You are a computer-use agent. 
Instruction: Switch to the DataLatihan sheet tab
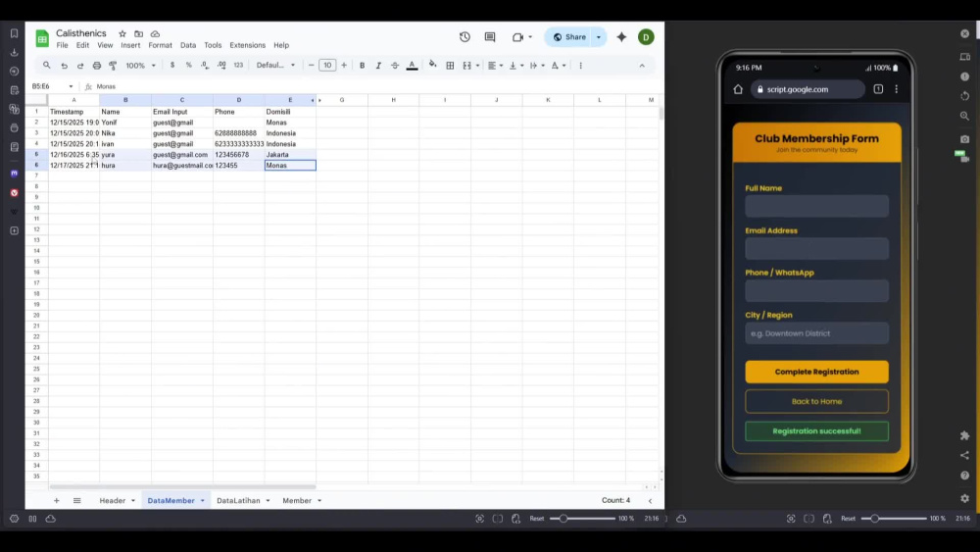click(x=238, y=501)
